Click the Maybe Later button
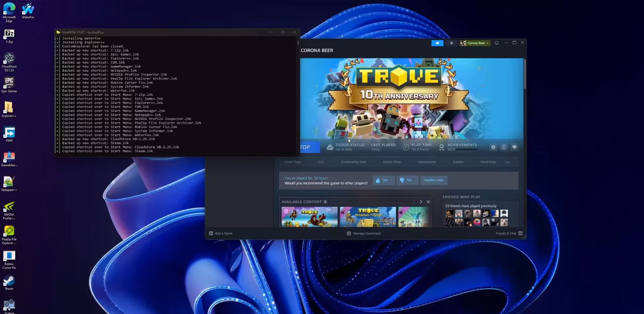The image size is (644, 314). [434, 180]
